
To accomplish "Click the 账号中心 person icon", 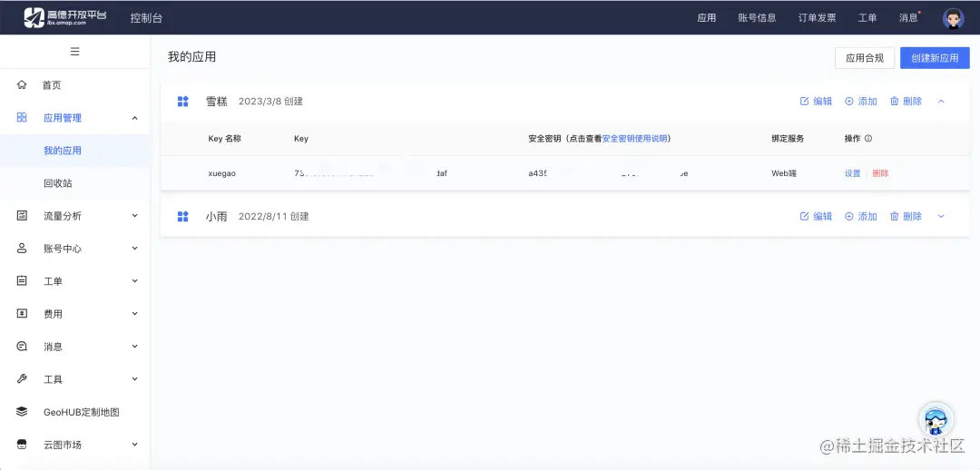I will pos(22,248).
